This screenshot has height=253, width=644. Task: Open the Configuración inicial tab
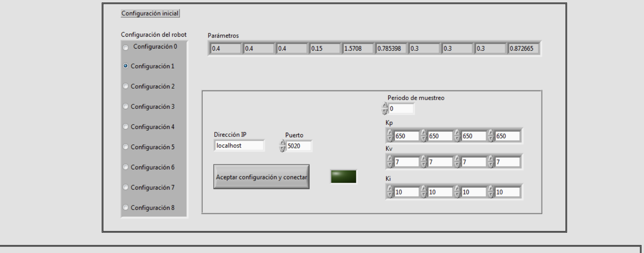click(x=150, y=13)
